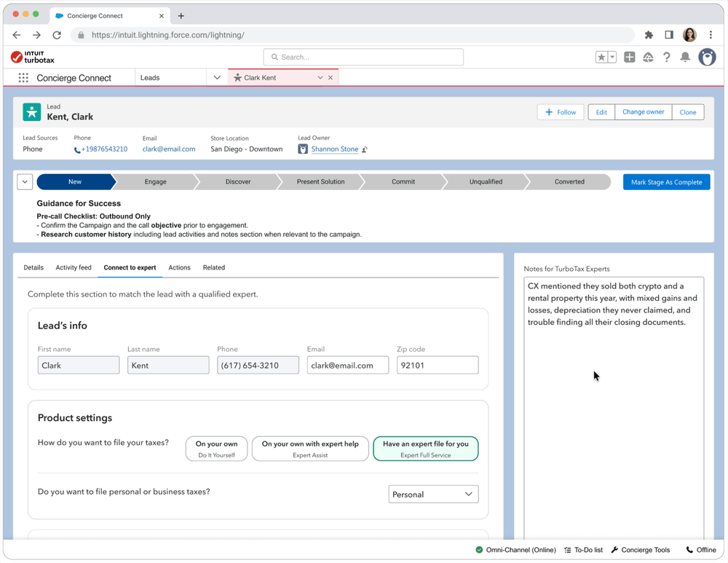Click the phone icon beside +19876543210
The width and height of the screenshot is (728, 563).
[x=77, y=149]
